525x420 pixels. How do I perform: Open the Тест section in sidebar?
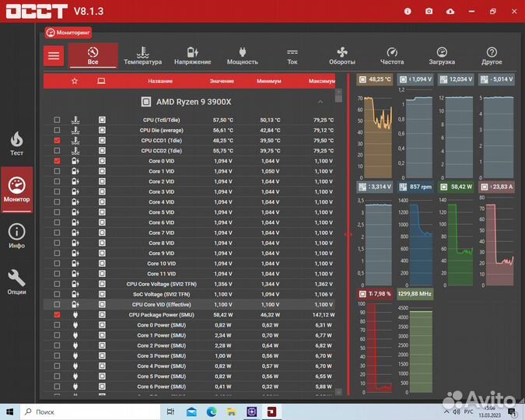click(16, 143)
